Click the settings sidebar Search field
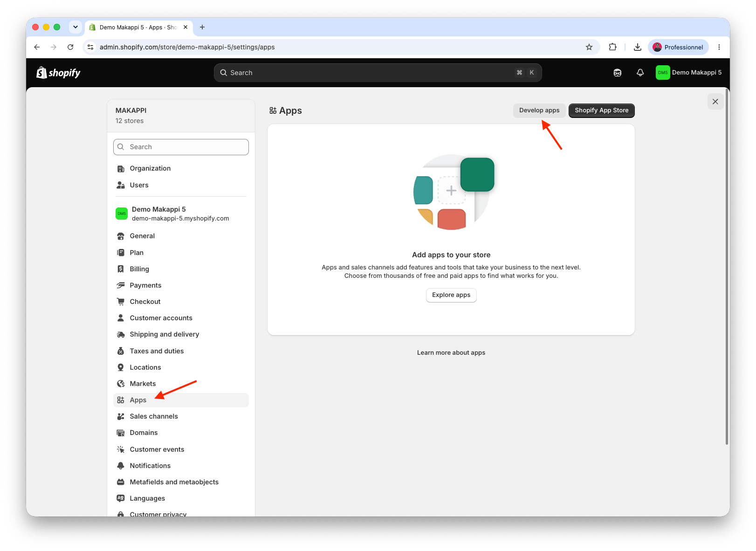This screenshot has width=756, height=551. click(181, 147)
